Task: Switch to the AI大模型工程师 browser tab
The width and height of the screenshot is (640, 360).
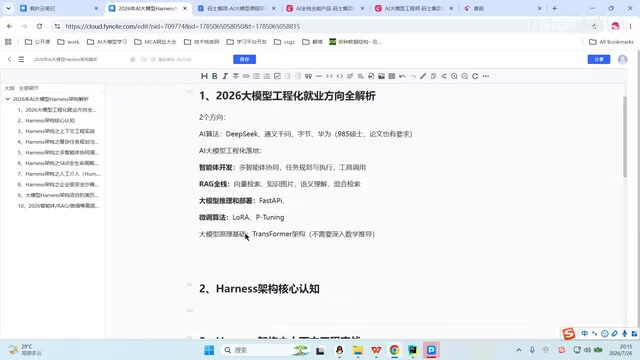Action: pyautogui.click(x=413, y=9)
